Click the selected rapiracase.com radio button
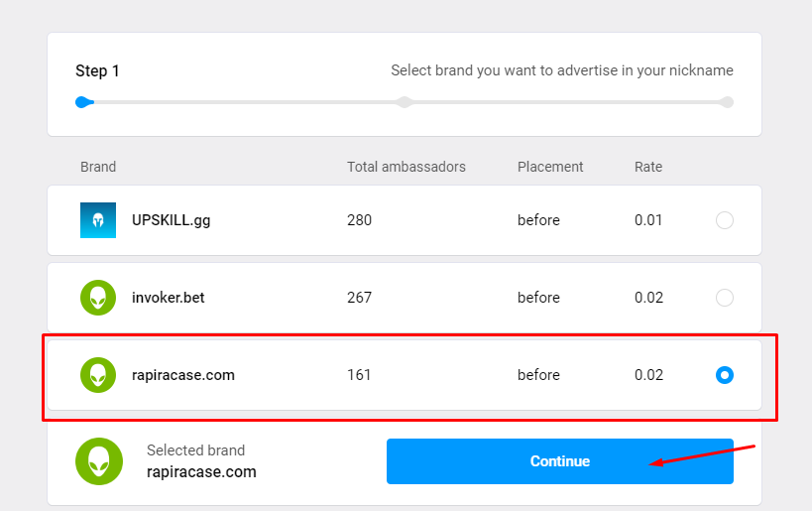 (x=725, y=375)
